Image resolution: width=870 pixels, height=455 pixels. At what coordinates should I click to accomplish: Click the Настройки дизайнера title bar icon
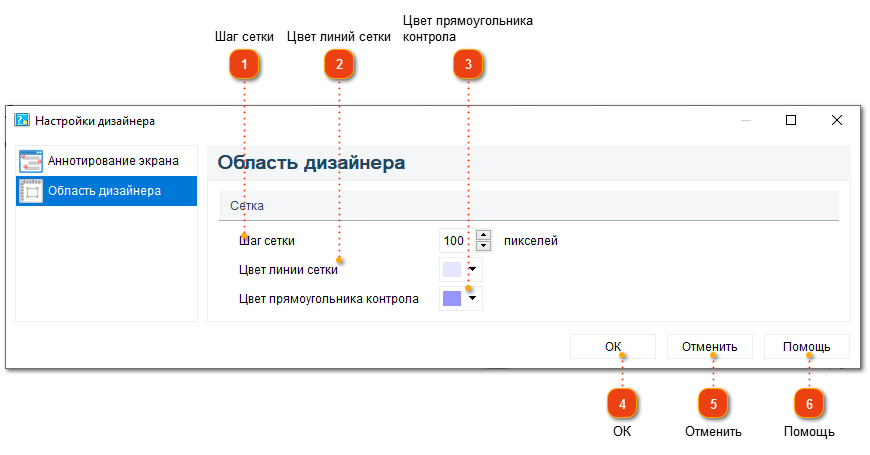pos(22,120)
